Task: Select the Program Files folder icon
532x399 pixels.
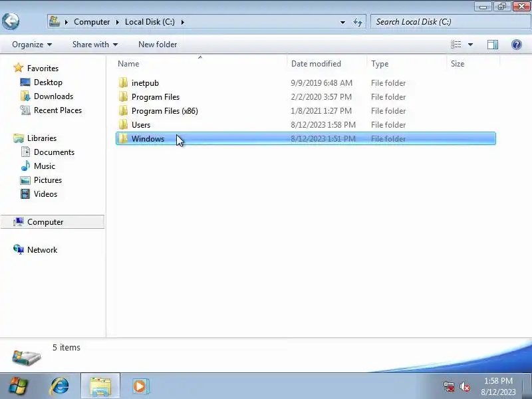Action: click(124, 96)
